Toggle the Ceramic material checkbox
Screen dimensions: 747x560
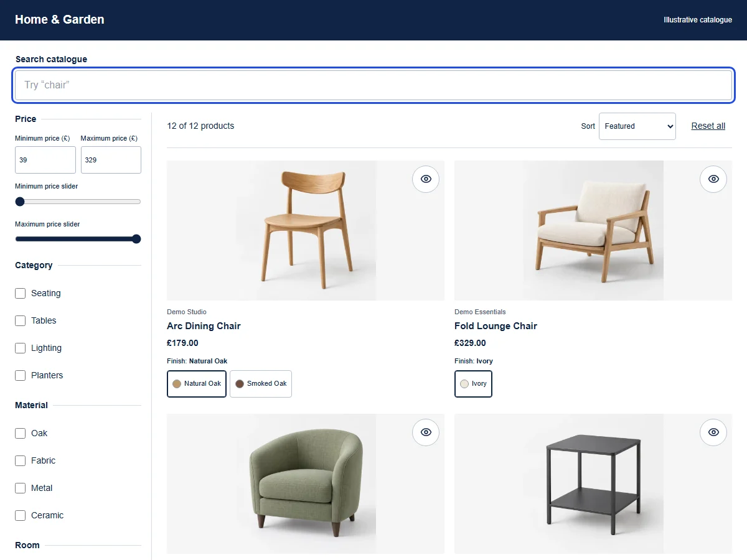(21, 515)
